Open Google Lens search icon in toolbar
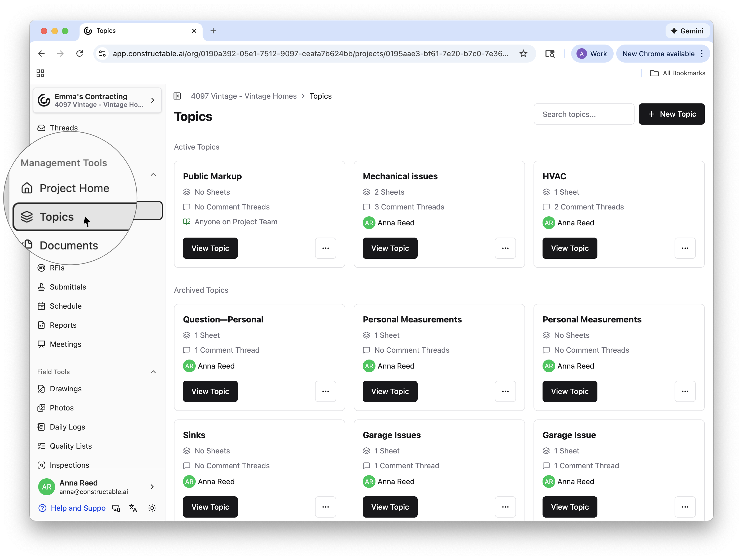 tap(549, 53)
